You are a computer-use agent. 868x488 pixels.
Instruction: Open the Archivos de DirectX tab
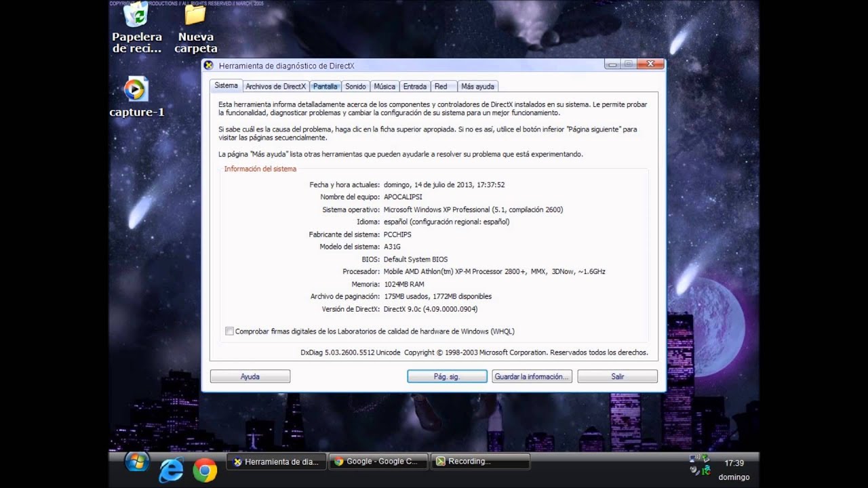(x=275, y=87)
